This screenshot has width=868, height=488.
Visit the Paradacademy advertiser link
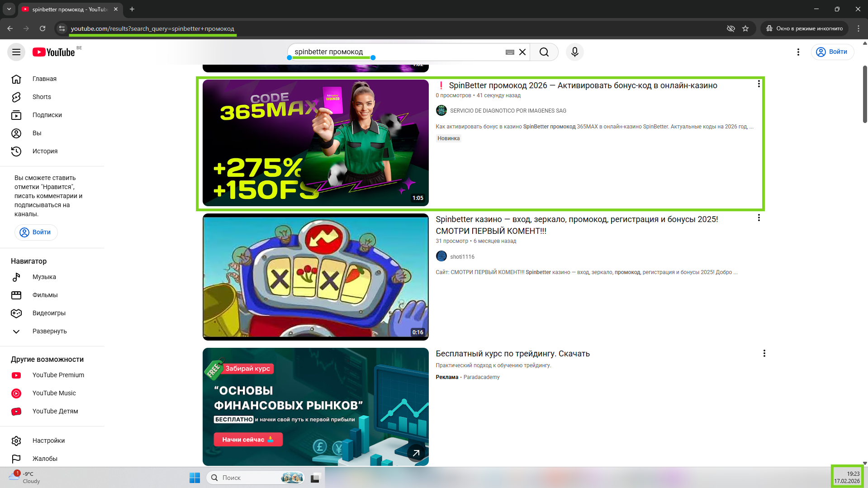pyautogui.click(x=481, y=377)
